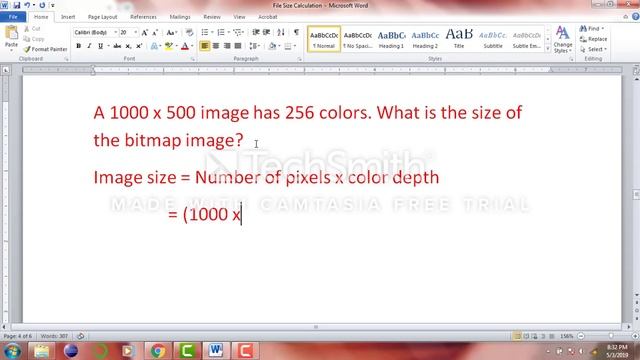
Task: Open the file explorer folder on taskbar
Action: (x=41, y=351)
